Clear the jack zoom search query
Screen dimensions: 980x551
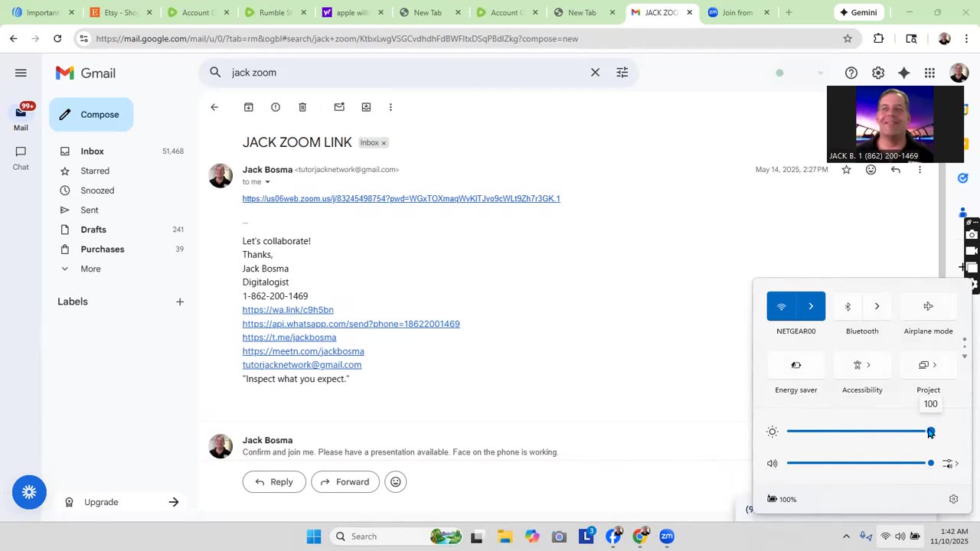(595, 72)
